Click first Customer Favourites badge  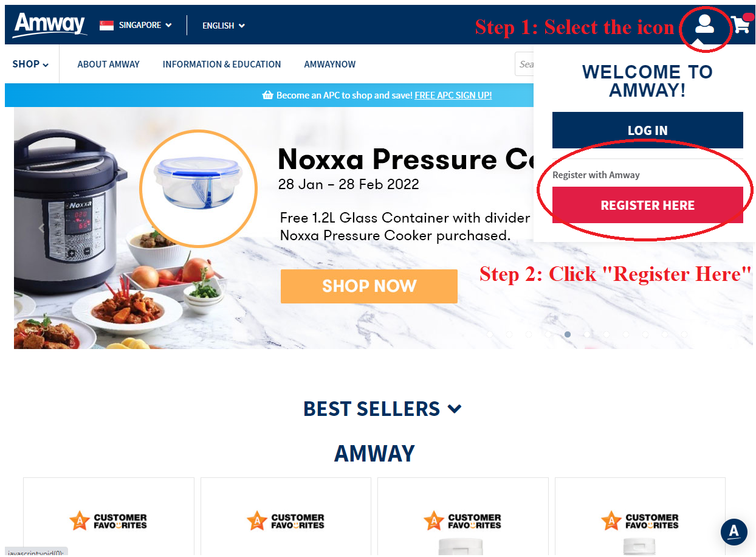tap(109, 521)
